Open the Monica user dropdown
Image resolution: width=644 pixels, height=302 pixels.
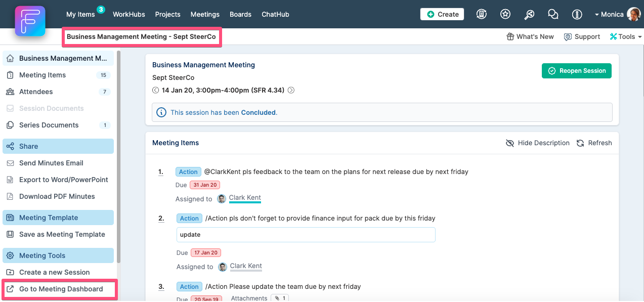click(x=618, y=14)
